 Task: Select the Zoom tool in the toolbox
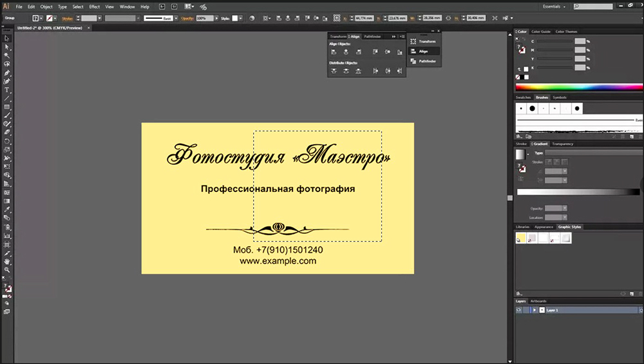click(7, 270)
